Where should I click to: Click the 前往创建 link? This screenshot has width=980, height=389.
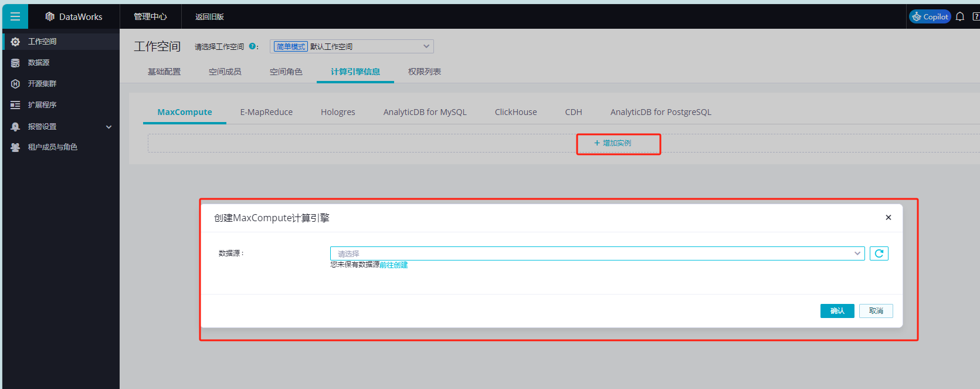[x=394, y=265]
